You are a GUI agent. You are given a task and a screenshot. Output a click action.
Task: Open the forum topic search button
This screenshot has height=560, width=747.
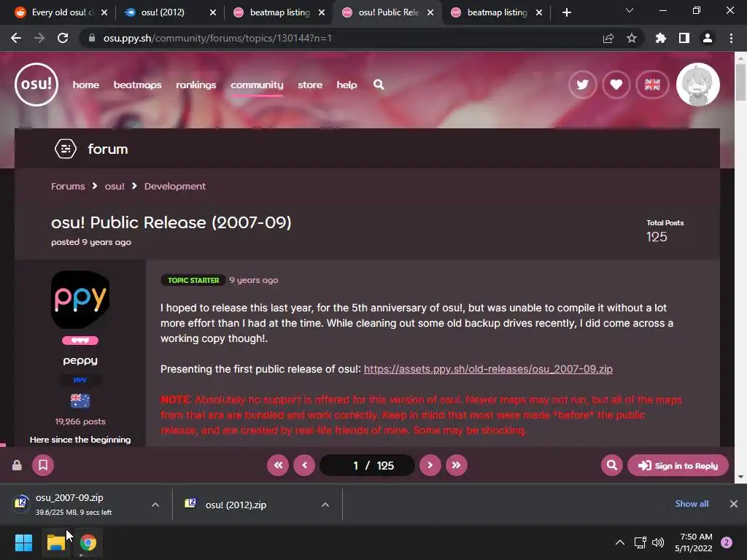coord(612,464)
